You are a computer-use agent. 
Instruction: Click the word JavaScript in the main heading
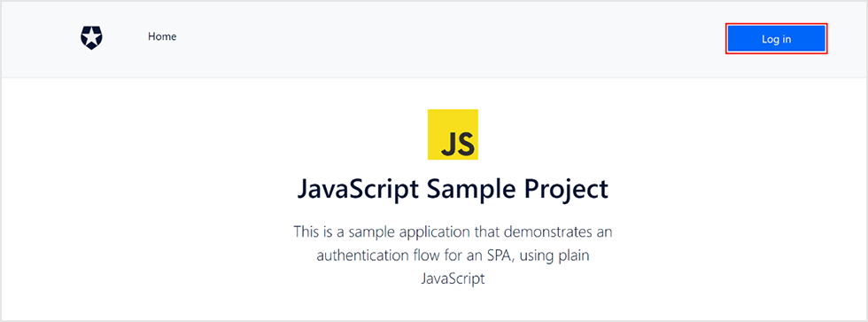click(x=357, y=190)
